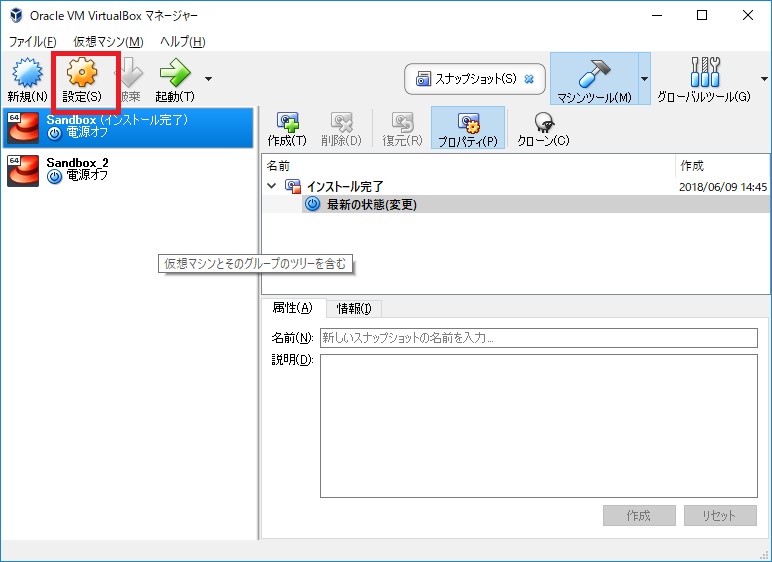Close the スナップショット(S) tool with x icon
Viewport: 772px width, 562px height.
point(529,79)
